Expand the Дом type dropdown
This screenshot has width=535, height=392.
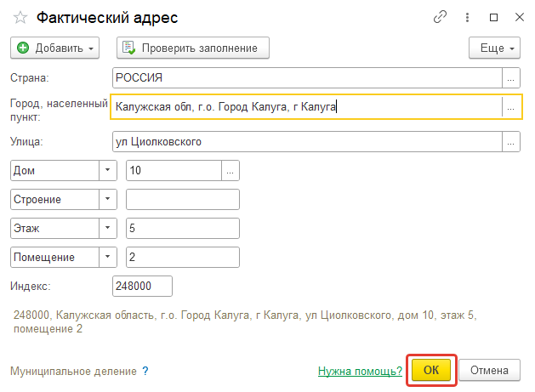coord(107,171)
